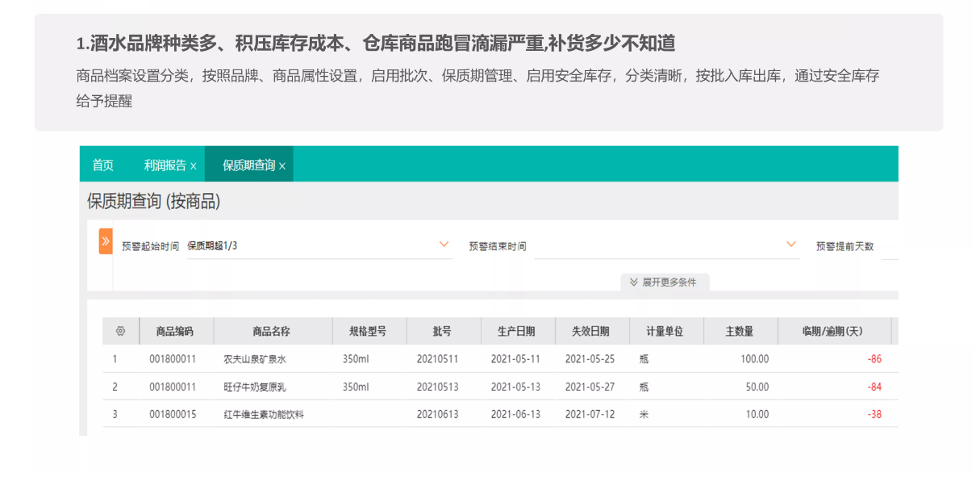Click quantity value 50.00
This screenshot has width=980, height=477.
(x=757, y=387)
